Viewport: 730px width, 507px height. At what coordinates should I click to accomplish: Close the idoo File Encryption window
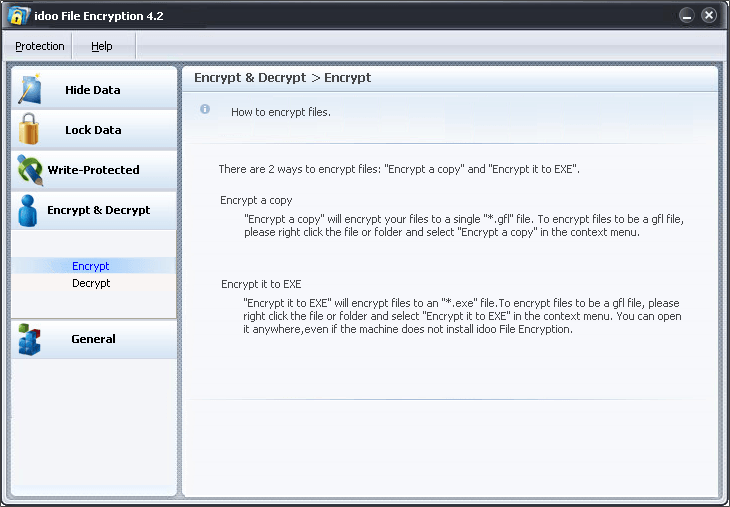pos(709,15)
